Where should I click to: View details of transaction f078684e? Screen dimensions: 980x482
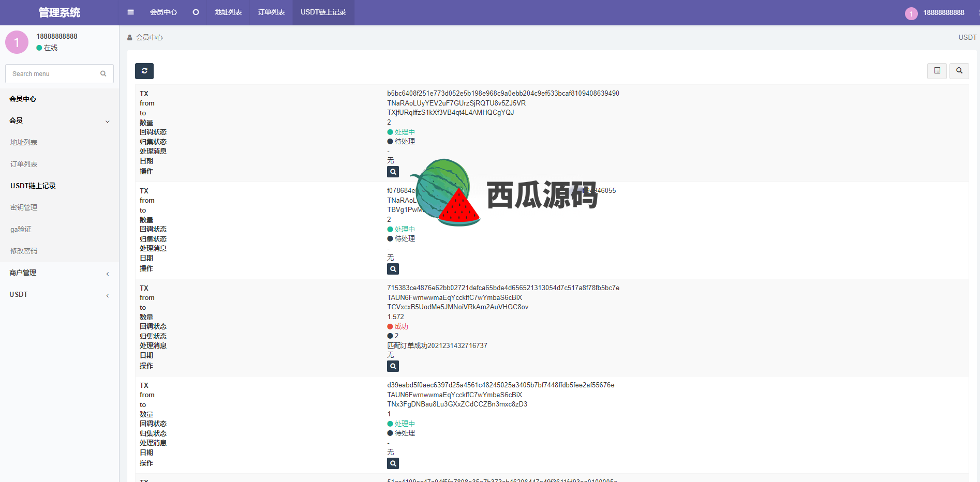coord(393,269)
